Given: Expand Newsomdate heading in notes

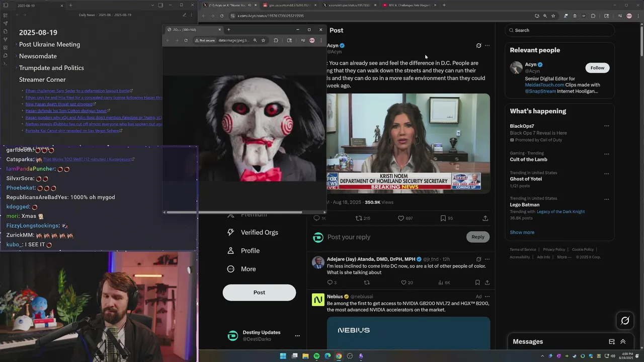Looking at the screenshot, I should pyautogui.click(x=16, y=56).
